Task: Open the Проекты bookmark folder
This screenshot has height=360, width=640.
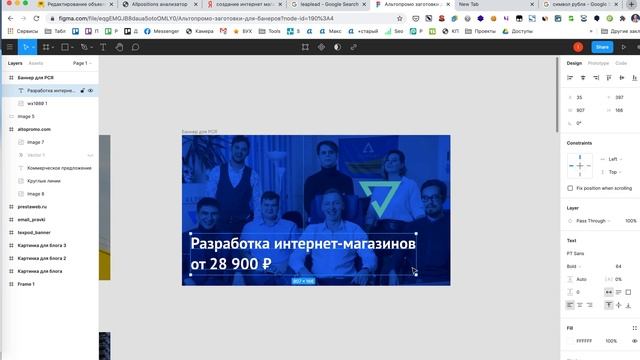Action: tap(481, 31)
